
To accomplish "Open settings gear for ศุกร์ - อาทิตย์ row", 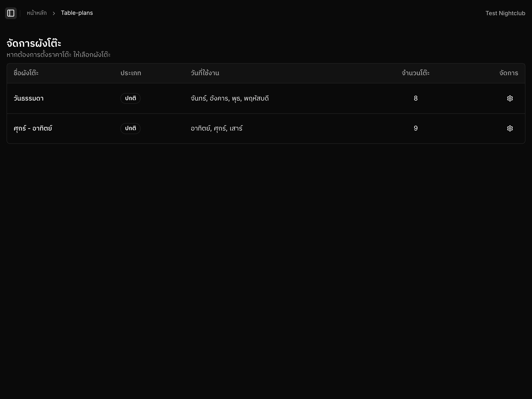I will coord(510,129).
